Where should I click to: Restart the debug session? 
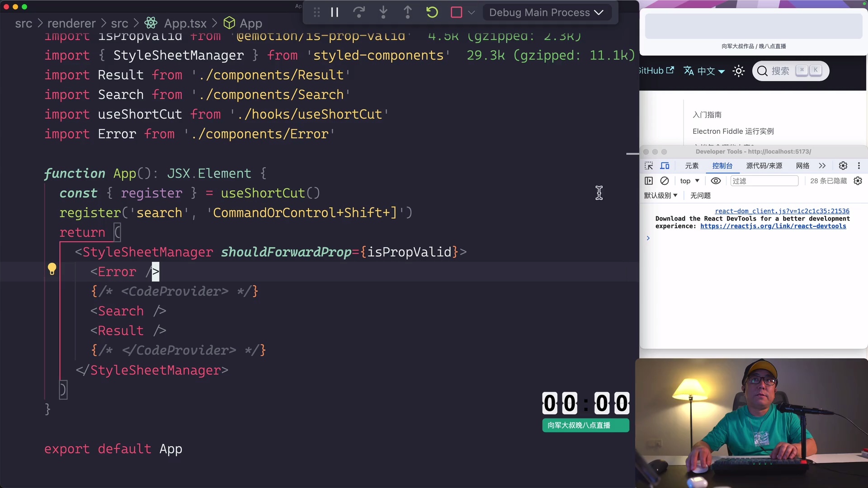[x=431, y=12]
